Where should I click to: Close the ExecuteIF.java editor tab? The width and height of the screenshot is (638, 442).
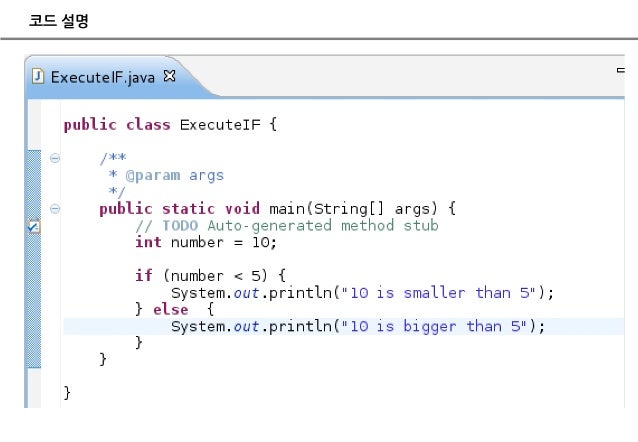[169, 76]
